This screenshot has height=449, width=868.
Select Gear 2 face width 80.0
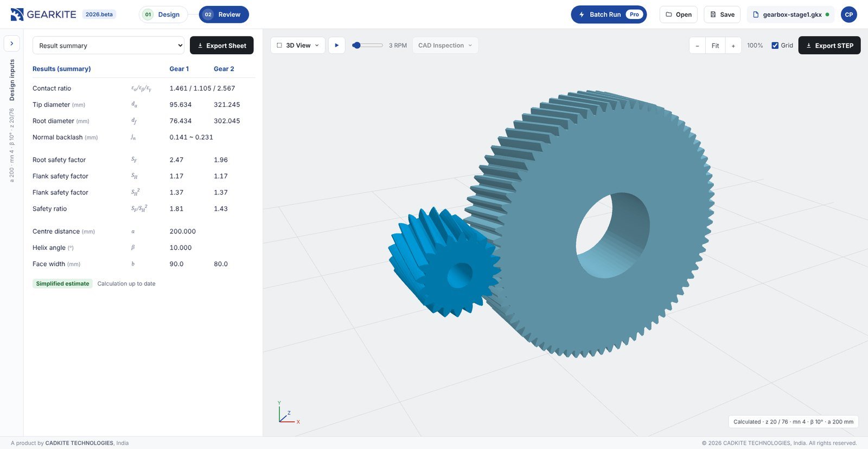(221, 264)
